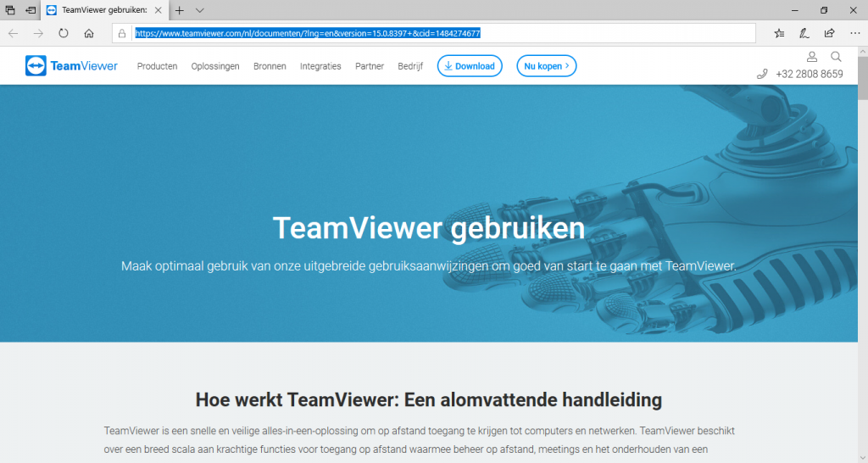
Task: Close the TeamViewer gebruiken tab
Action: [x=159, y=10]
